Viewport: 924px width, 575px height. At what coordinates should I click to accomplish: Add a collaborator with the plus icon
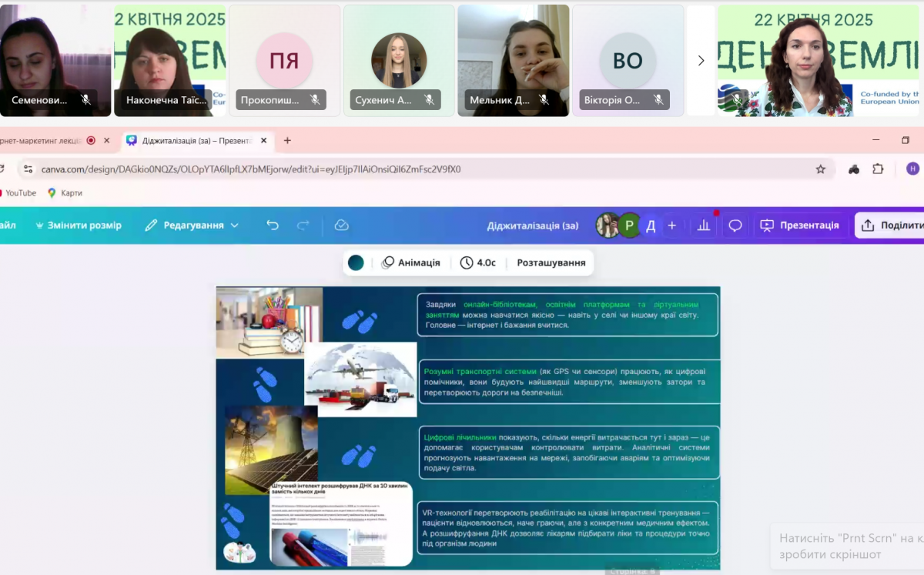tap(672, 226)
